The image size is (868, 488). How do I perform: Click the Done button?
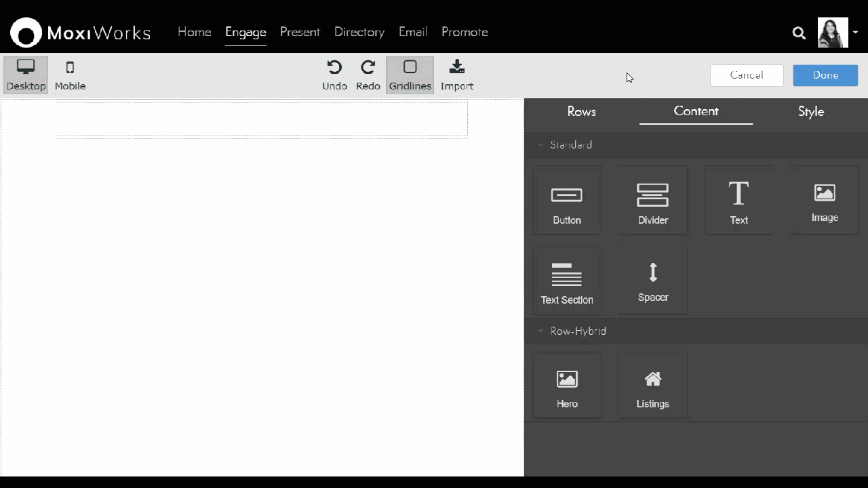(x=825, y=75)
